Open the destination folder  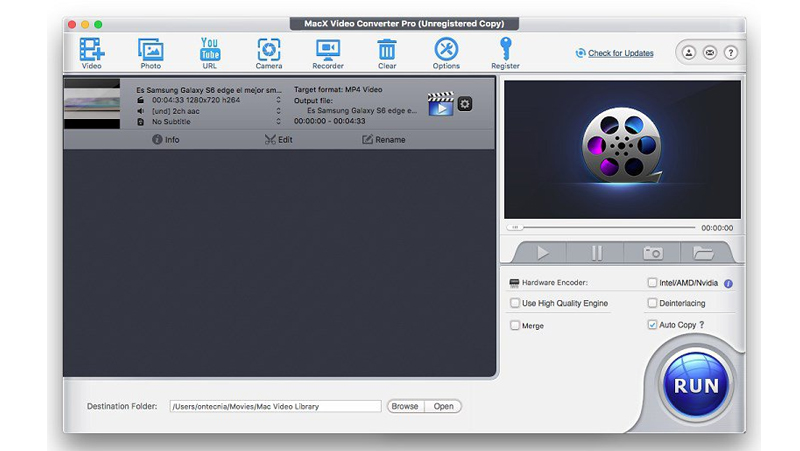pyautogui.click(x=443, y=406)
